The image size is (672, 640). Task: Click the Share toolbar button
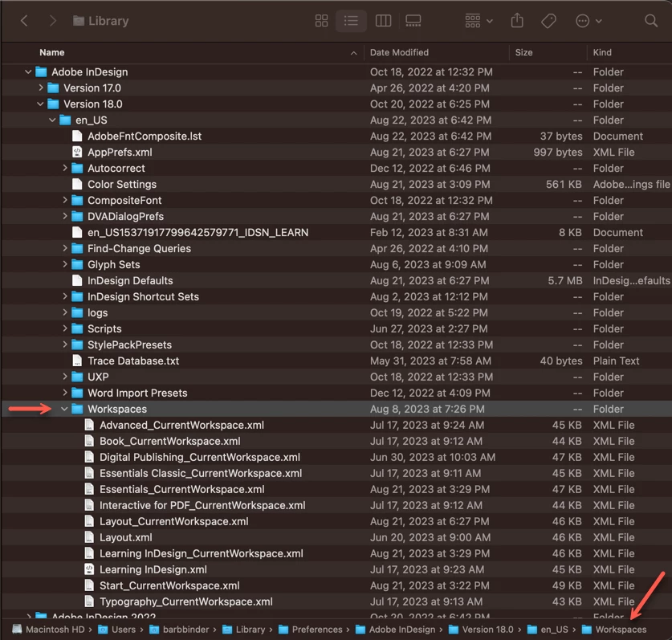(517, 21)
